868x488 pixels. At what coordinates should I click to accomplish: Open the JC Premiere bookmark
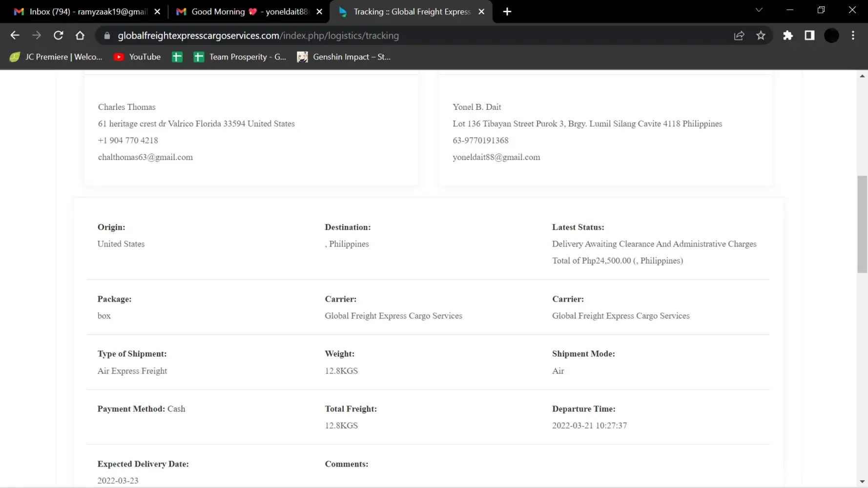pyautogui.click(x=56, y=57)
